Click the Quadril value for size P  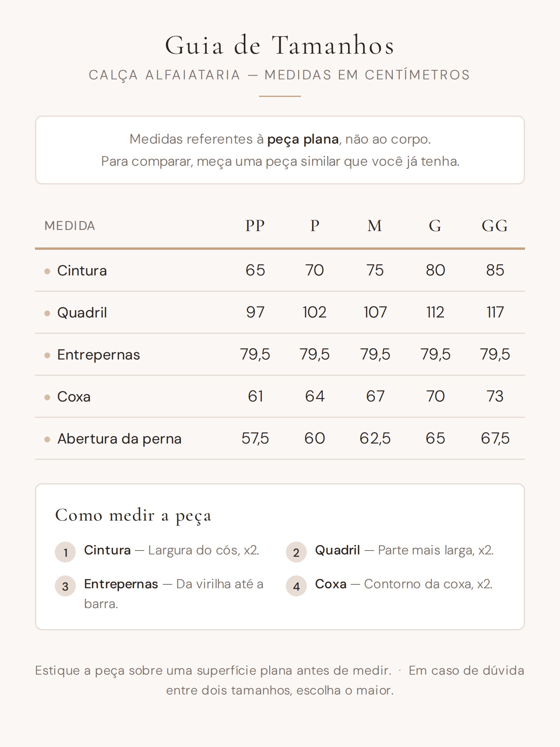pos(315,312)
